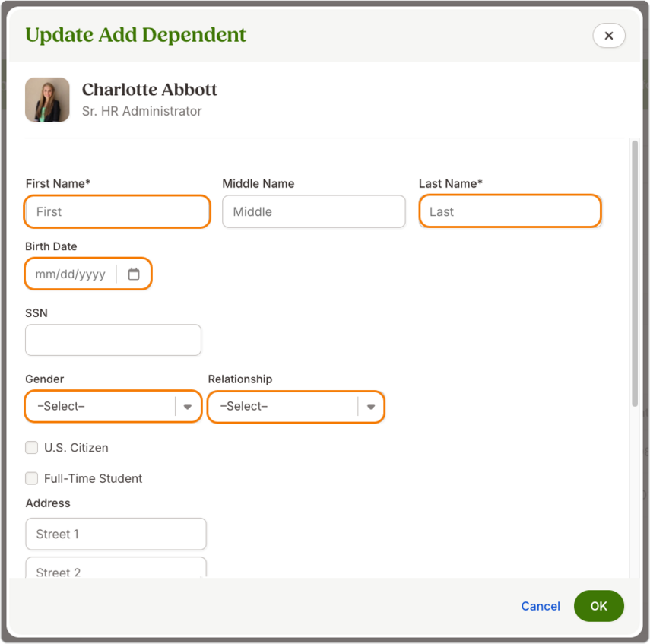This screenshot has width=650, height=644.
Task: Click the Street 1 address field
Action: click(x=116, y=534)
